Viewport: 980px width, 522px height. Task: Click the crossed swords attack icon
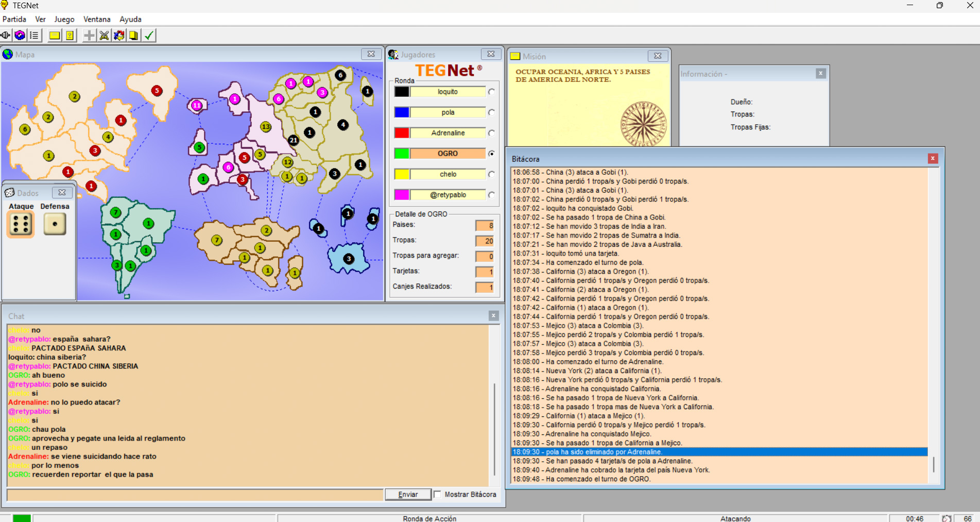click(x=104, y=36)
